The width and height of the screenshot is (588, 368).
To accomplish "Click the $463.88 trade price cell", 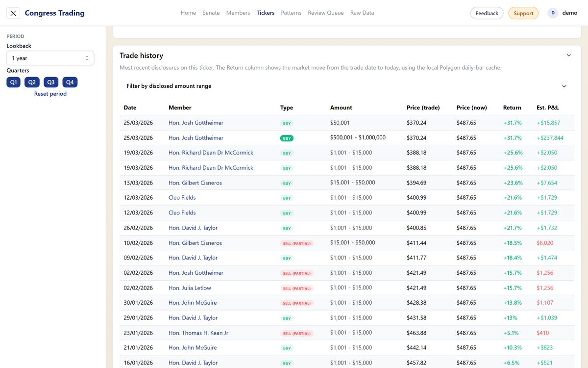I will [x=416, y=333].
